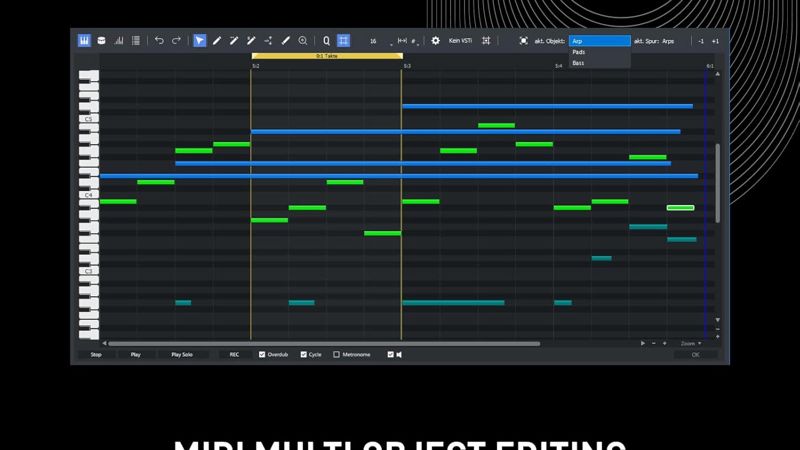
Task: Click the REC button
Action: pos(234,355)
